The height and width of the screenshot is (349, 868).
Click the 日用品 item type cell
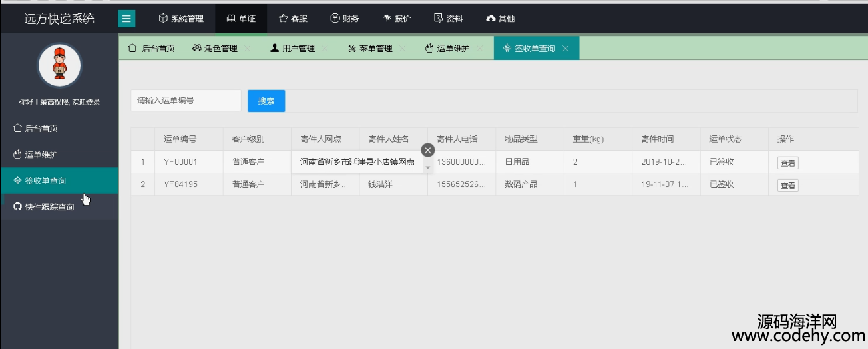529,162
